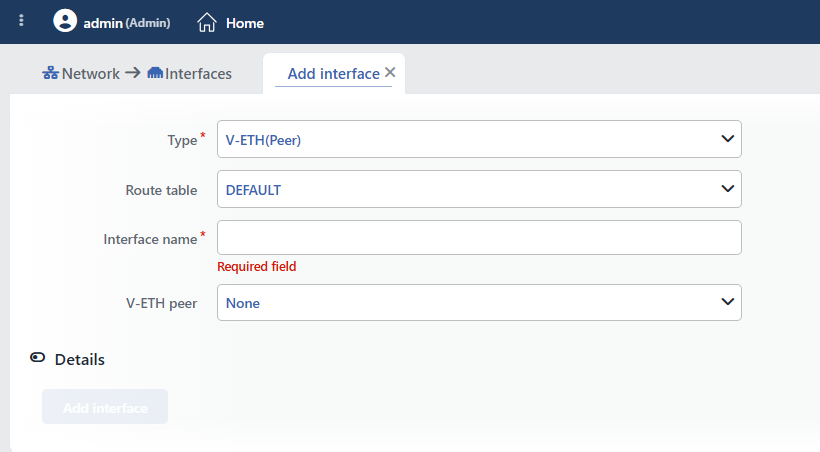Click the admin (Admin) user label

point(127,23)
